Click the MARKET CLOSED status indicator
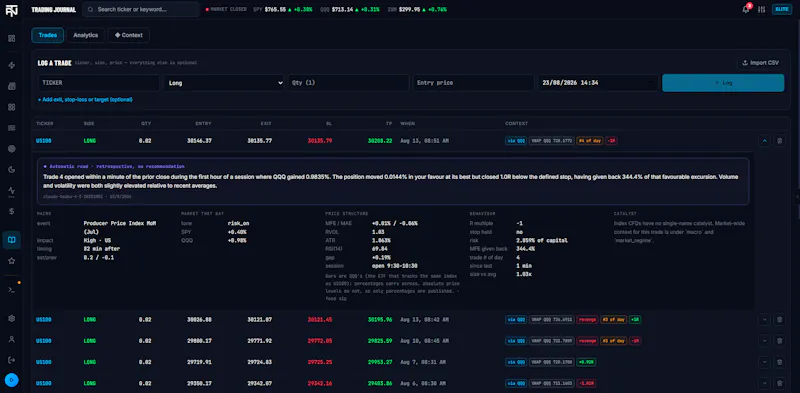Image resolution: width=800 pixels, height=393 pixels. (x=226, y=9)
